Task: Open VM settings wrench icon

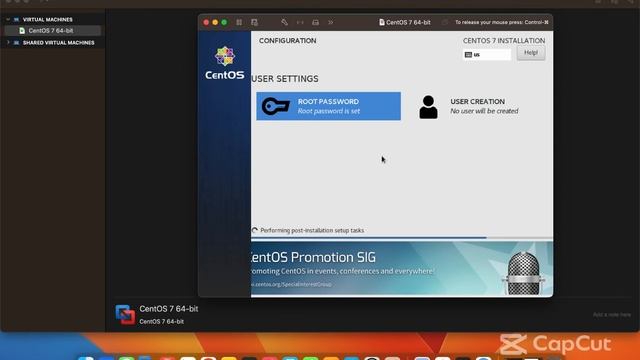Action: pyautogui.click(x=284, y=22)
